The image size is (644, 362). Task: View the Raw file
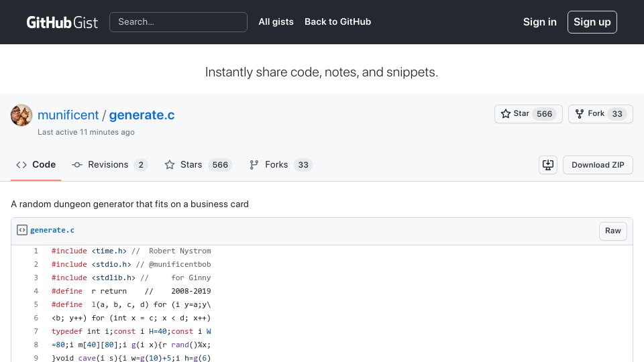point(612,231)
